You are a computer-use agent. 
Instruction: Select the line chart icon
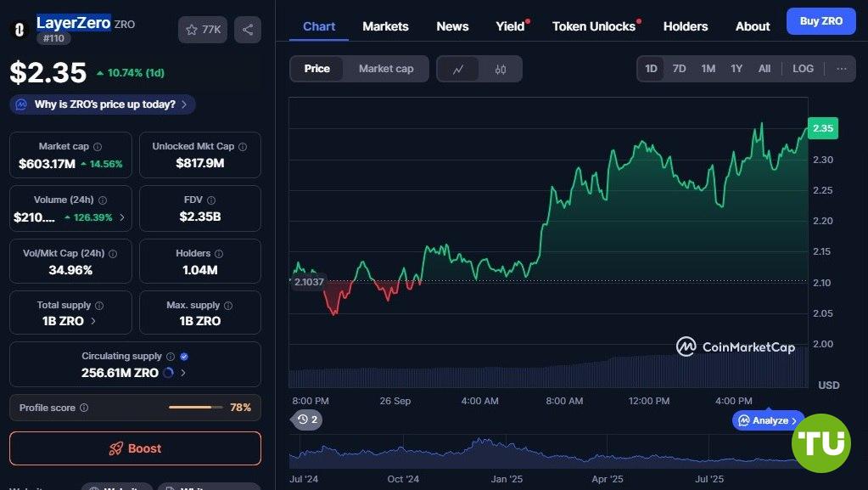click(x=458, y=69)
